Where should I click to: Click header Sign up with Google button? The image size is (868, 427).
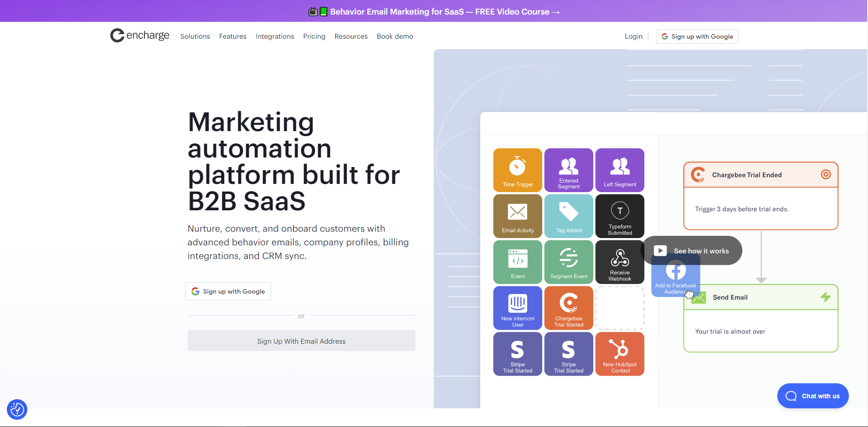[697, 36]
